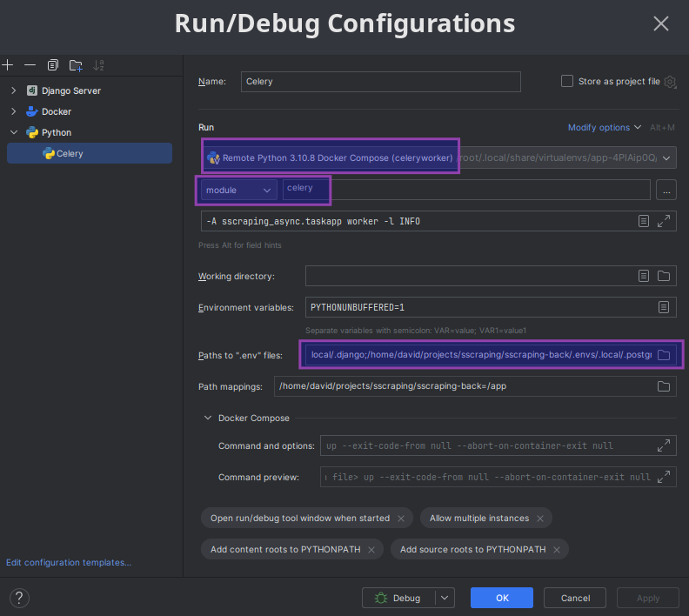Open the module/script type dropdown
Screen dimensions: 689x616
point(238,191)
